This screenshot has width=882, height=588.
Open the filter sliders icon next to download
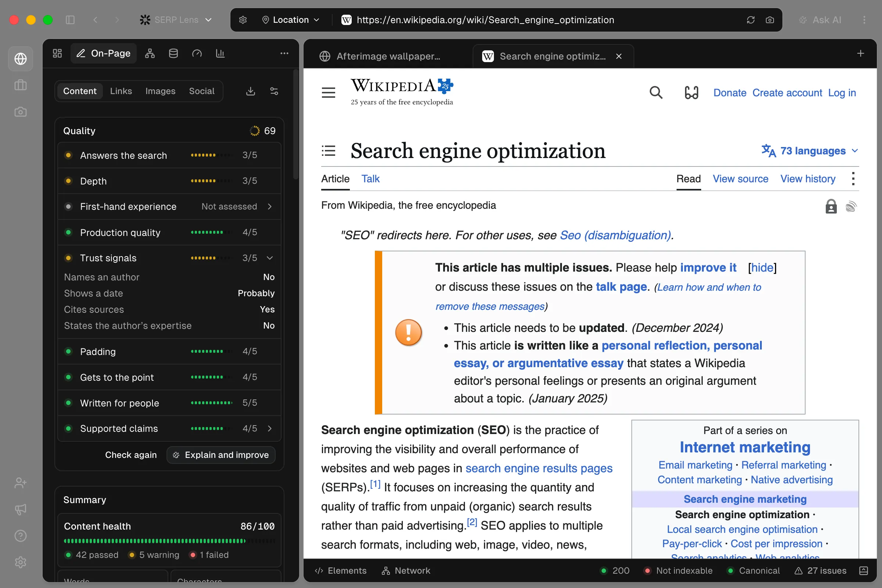click(274, 91)
